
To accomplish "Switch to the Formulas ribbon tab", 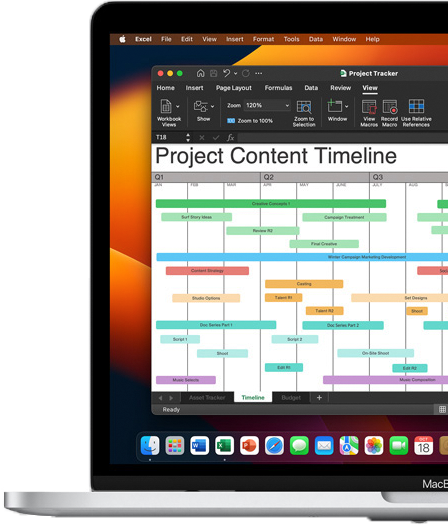I will pos(278,88).
